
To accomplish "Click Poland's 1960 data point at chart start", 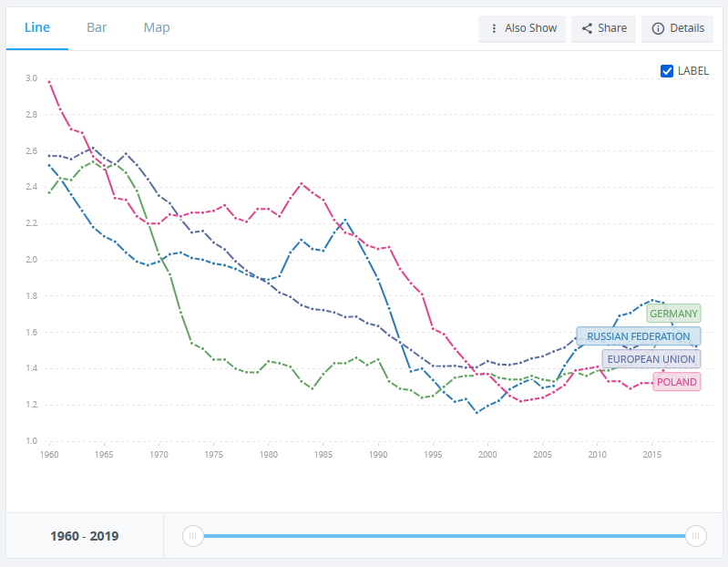I will (49, 82).
